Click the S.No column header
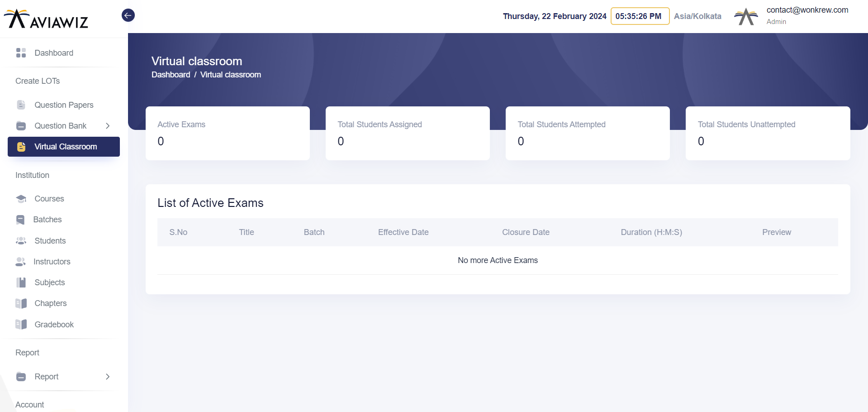The height and width of the screenshot is (412, 868). [178, 232]
